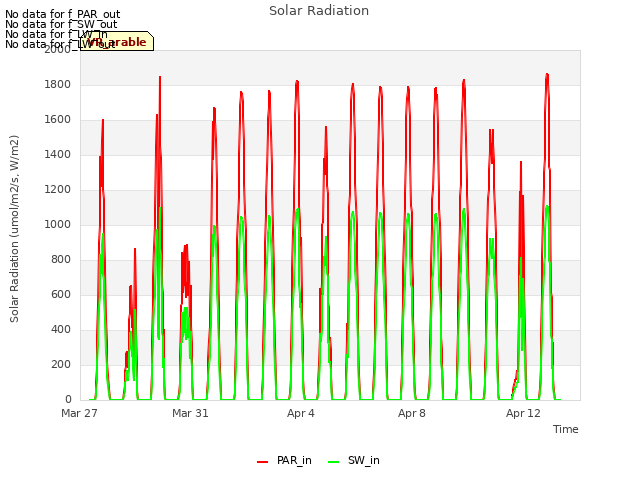Click the 'No data for f_SW_out' message
Image resolution: width=640 pixels, height=480 pixels.
(61, 24)
